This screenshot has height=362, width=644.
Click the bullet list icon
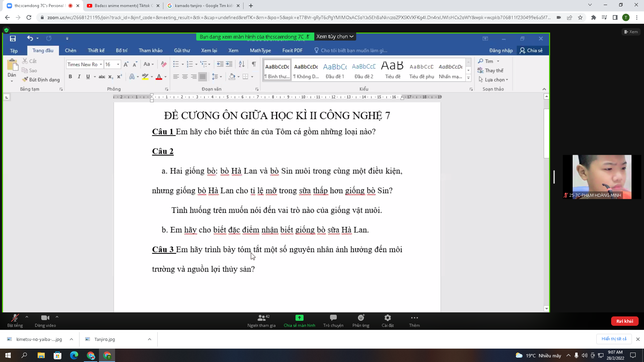coord(176,64)
